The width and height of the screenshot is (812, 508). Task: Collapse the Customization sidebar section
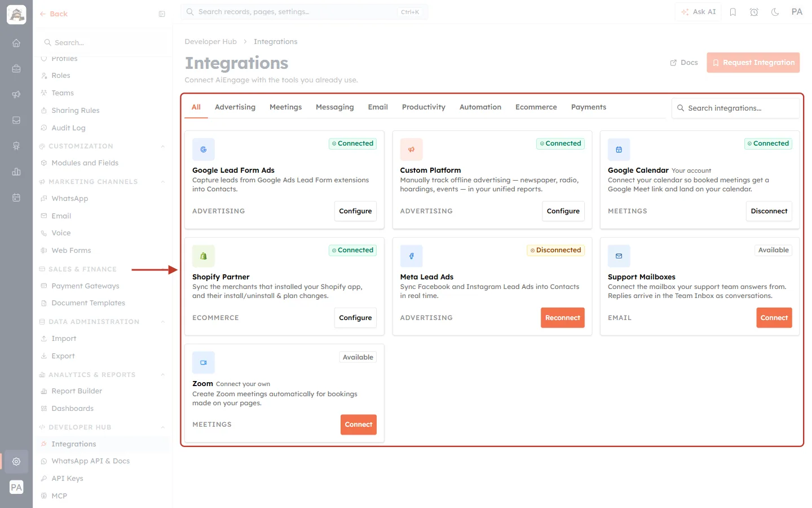click(x=163, y=146)
